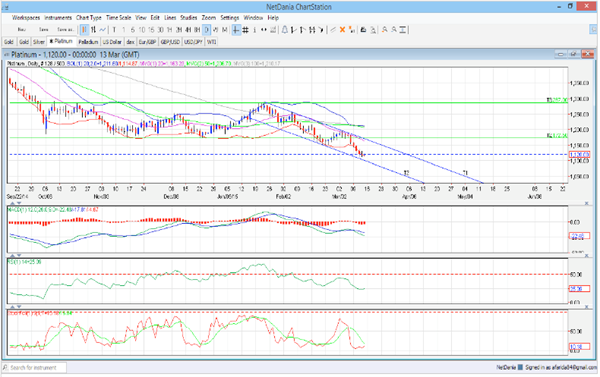
Task: Select the candlestick chart type icon
Action: point(84,29)
